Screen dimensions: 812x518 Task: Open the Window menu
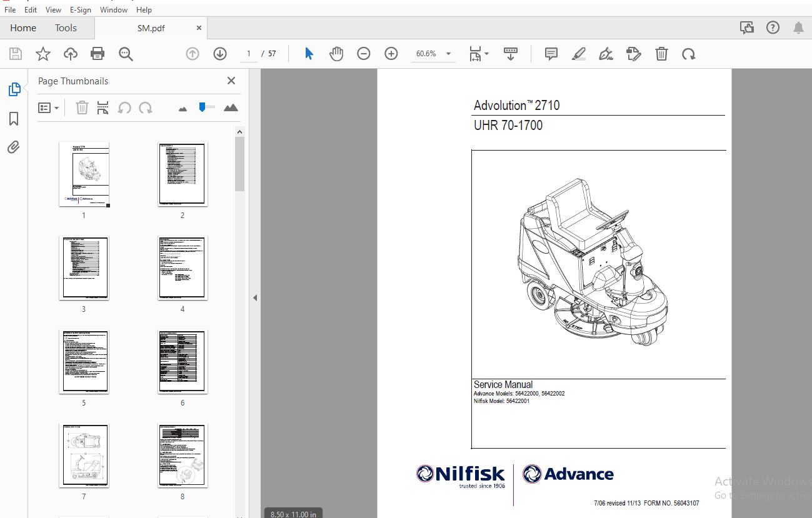tap(114, 10)
